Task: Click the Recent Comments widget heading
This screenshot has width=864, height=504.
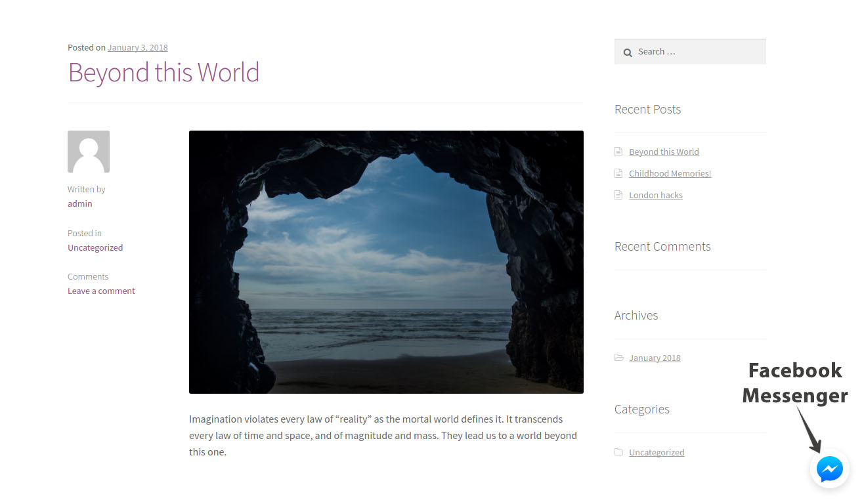Action: click(662, 247)
